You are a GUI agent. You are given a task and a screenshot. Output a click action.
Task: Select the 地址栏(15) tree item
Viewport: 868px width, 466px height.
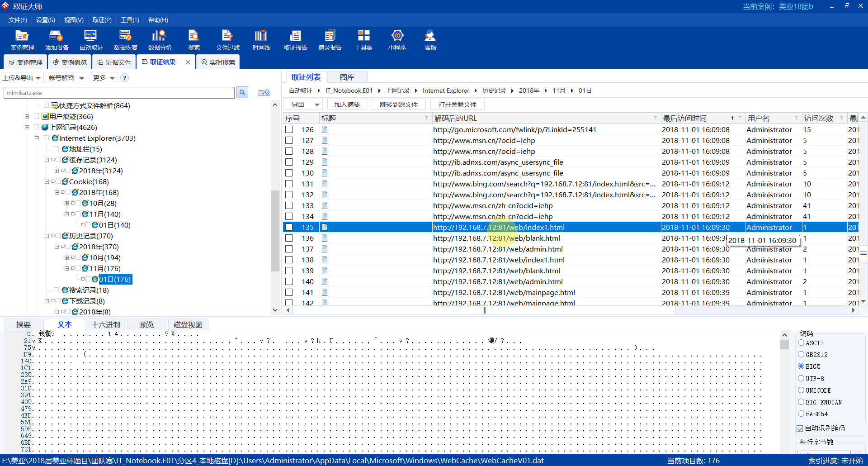(x=85, y=149)
